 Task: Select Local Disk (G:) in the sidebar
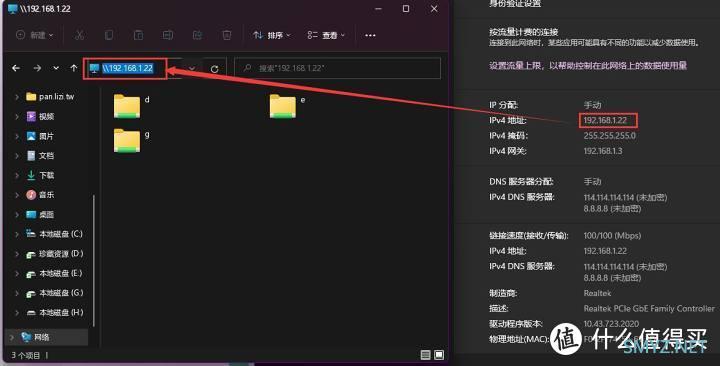54,293
